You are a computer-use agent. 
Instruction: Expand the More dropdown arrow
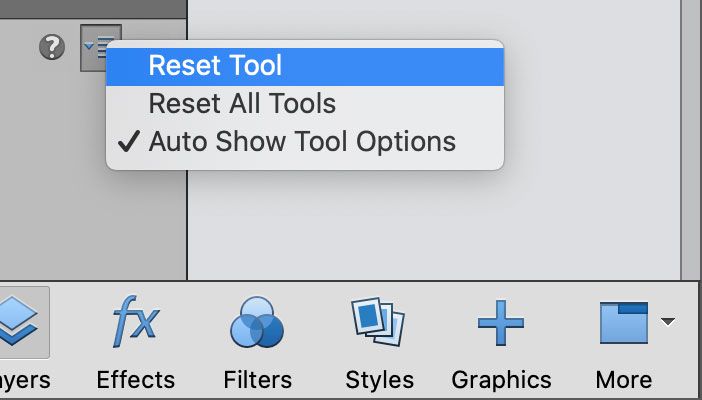pos(668,321)
